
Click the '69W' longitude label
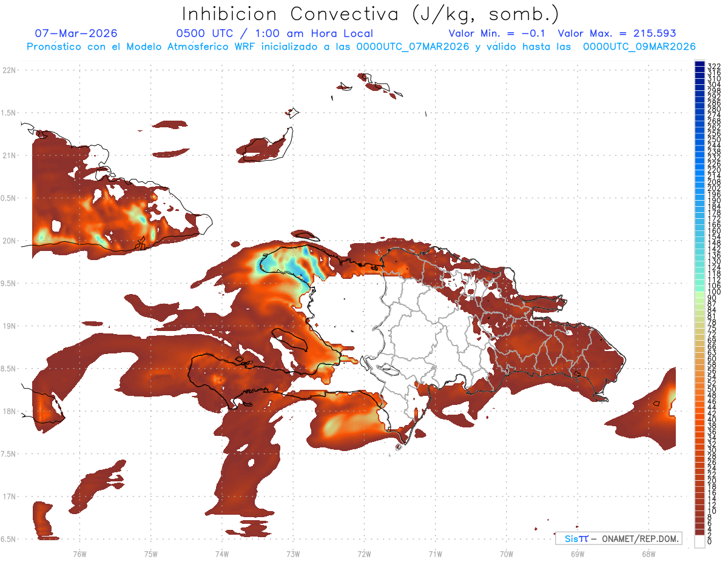point(578,554)
